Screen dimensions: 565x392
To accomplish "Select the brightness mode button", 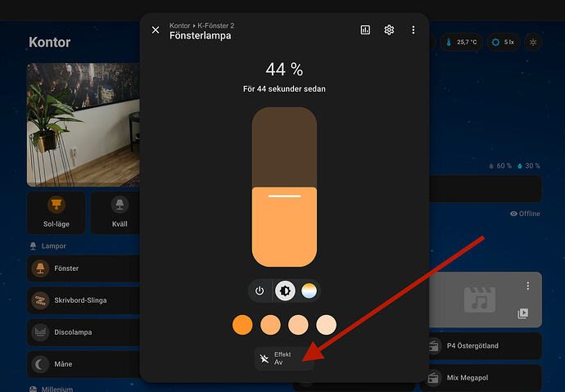I will [x=285, y=291].
